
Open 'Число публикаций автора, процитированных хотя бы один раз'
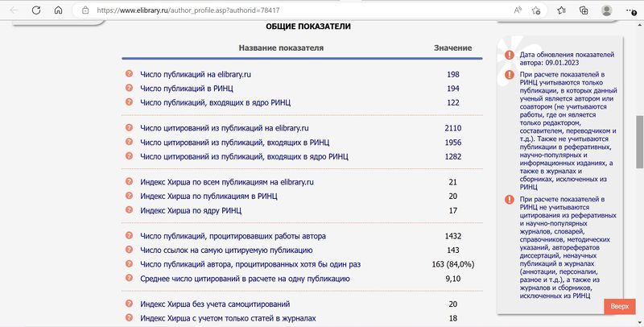click(x=250, y=264)
